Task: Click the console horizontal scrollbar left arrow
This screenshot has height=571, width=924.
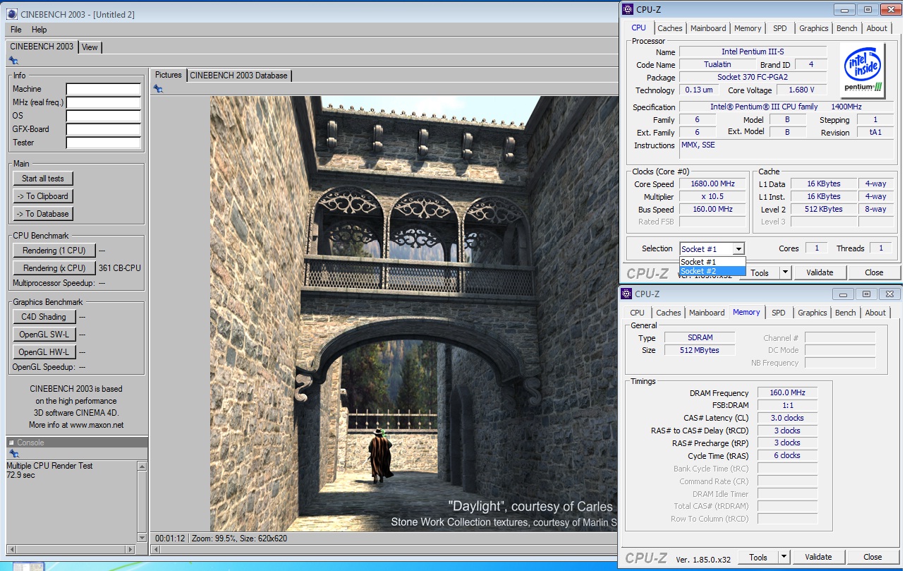Action: (11, 549)
